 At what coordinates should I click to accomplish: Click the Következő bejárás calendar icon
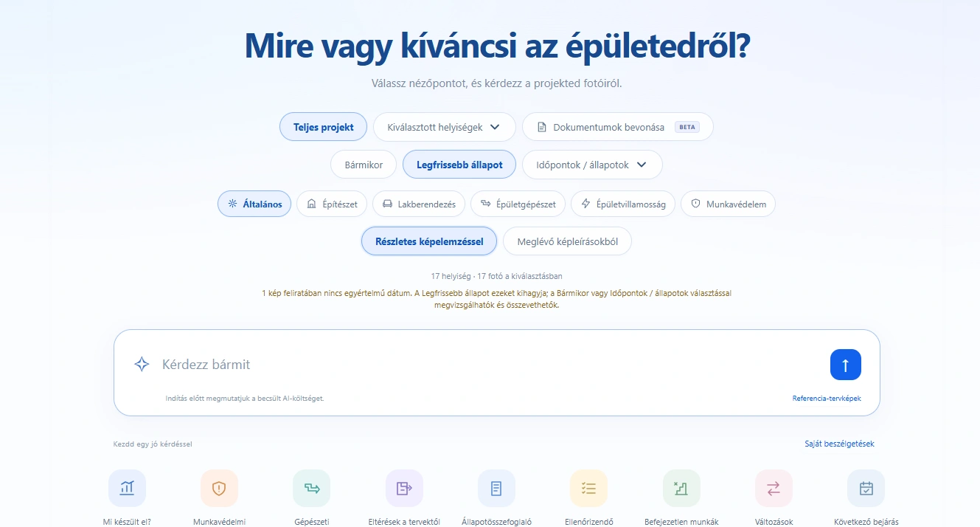(866, 488)
